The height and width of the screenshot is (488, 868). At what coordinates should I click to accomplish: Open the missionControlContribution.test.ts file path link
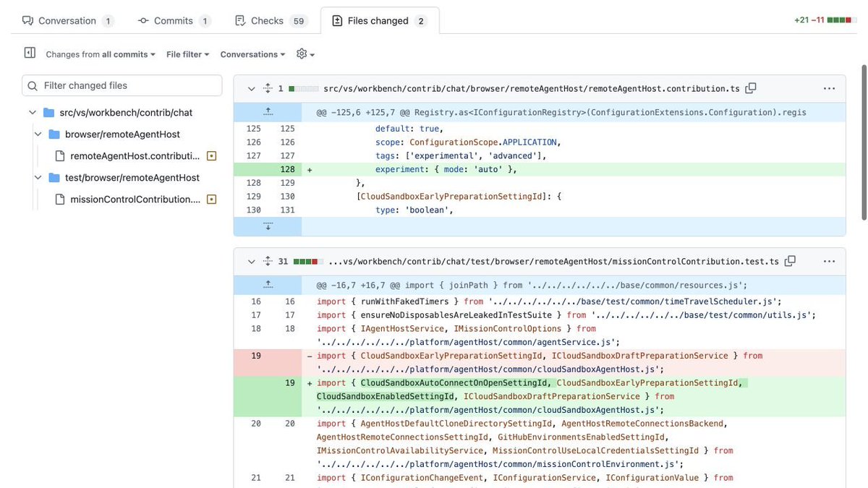coord(553,261)
